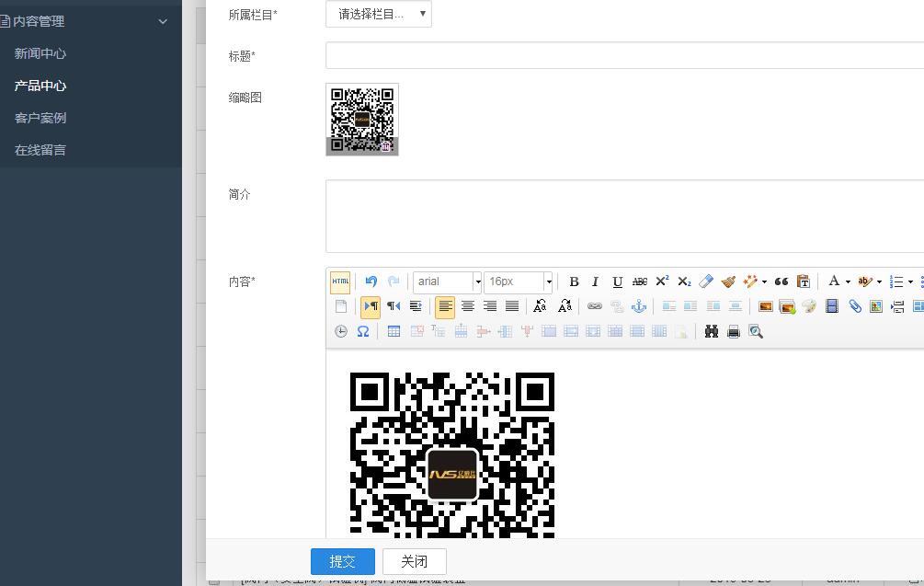Screen dimensions: 924x586
Task: Toggle bold formatting
Action: point(574,282)
